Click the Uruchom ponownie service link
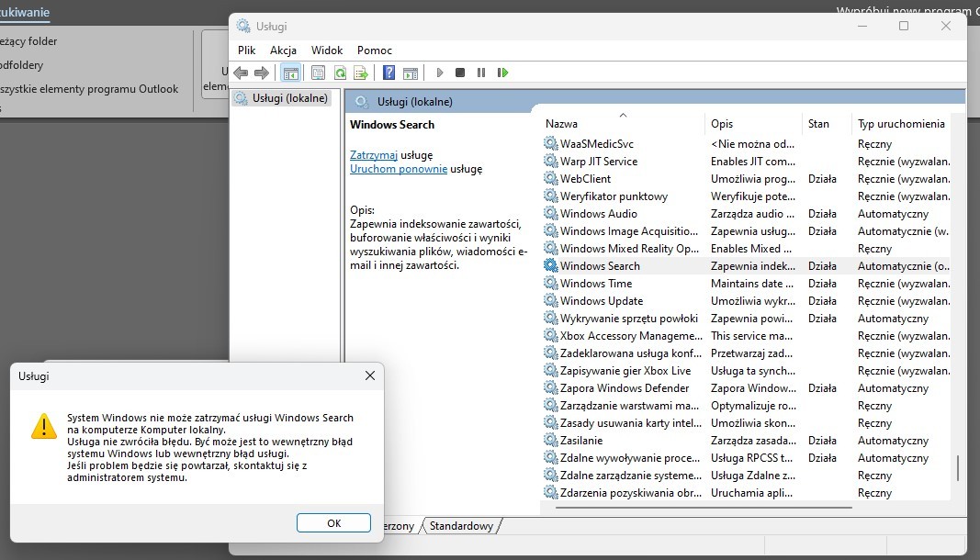980x560 pixels. tap(399, 169)
